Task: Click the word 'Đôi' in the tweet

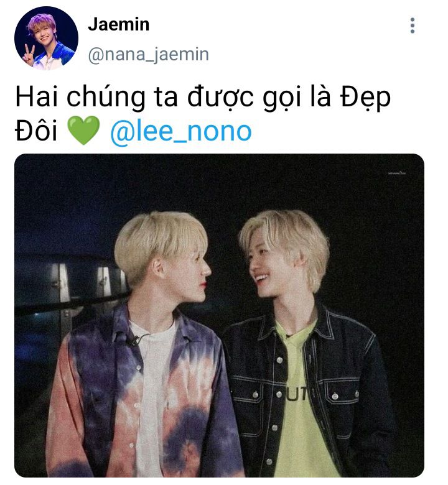Action: click(x=36, y=131)
